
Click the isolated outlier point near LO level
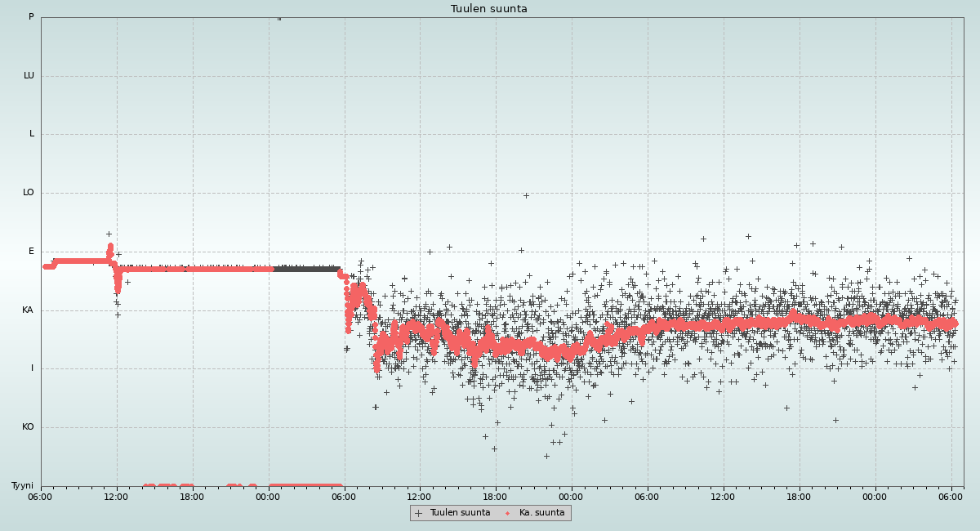pyautogui.click(x=526, y=195)
